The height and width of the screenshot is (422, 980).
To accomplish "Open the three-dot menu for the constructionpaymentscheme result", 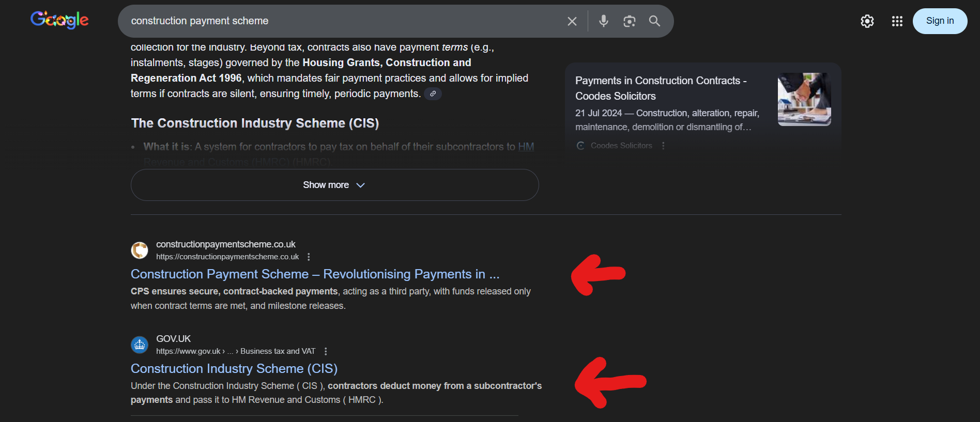I will pyautogui.click(x=309, y=256).
